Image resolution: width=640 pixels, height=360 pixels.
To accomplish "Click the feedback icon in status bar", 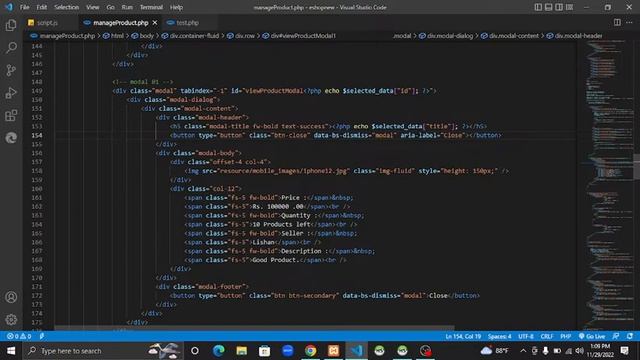I will point(616,336).
